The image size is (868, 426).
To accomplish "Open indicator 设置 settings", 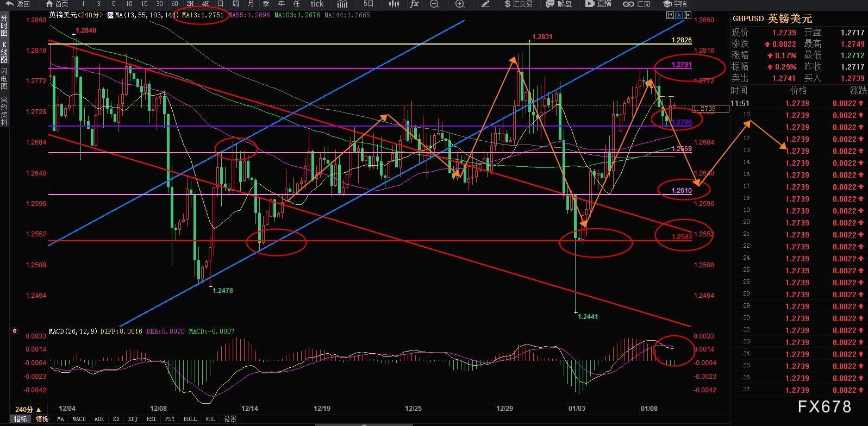I will click(230, 419).
